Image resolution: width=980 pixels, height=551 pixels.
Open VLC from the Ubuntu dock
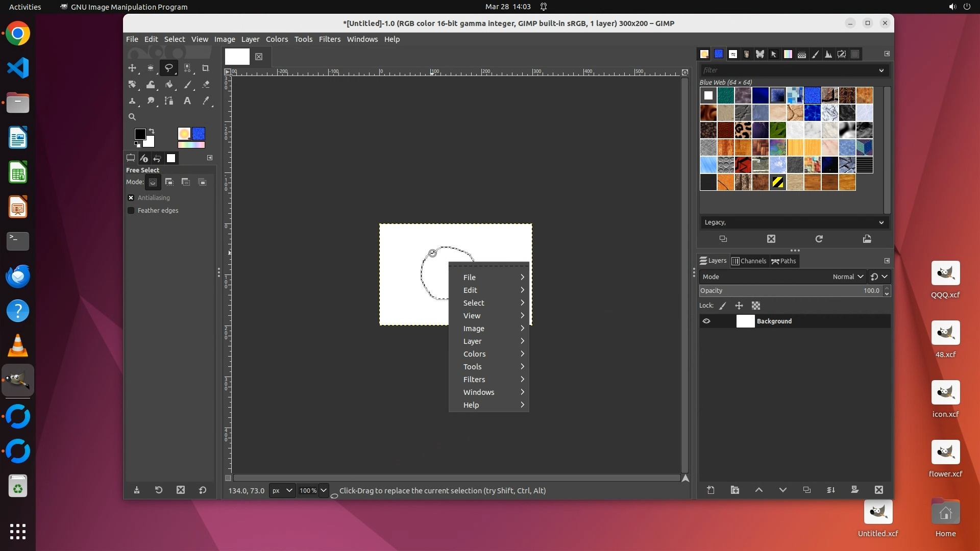(18, 346)
